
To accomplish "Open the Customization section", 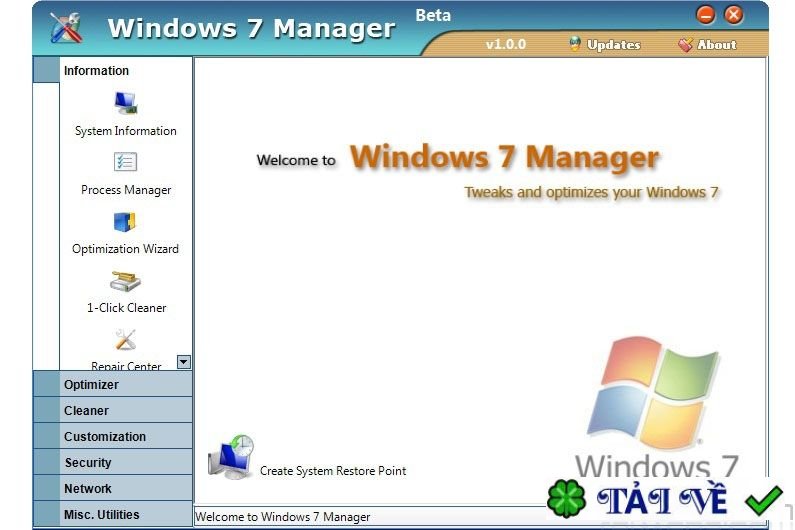I will [x=113, y=436].
